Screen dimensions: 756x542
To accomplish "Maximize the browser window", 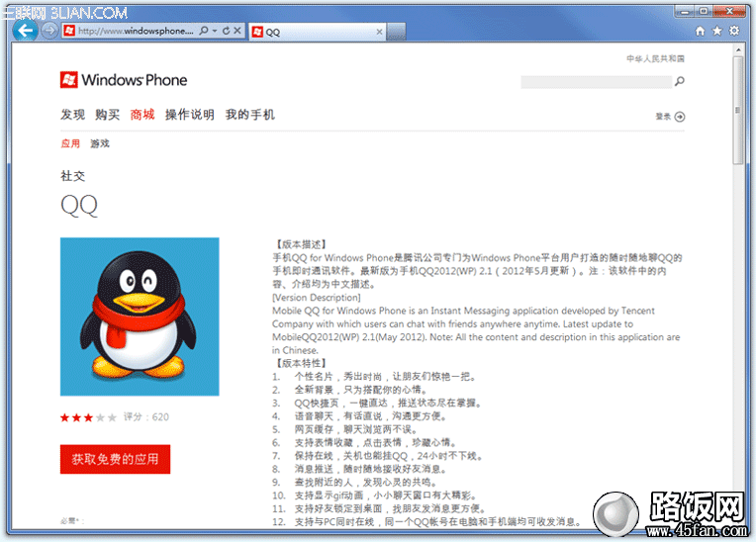I will tap(704, 11).
